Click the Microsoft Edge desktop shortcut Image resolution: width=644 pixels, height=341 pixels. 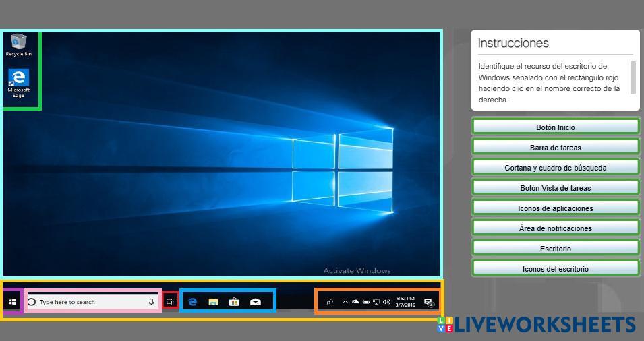19,82
